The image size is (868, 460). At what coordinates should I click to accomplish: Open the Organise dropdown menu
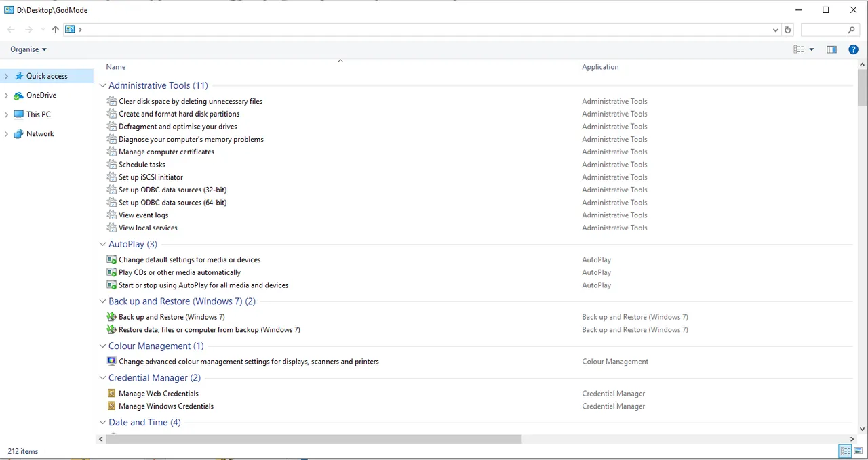coord(28,49)
